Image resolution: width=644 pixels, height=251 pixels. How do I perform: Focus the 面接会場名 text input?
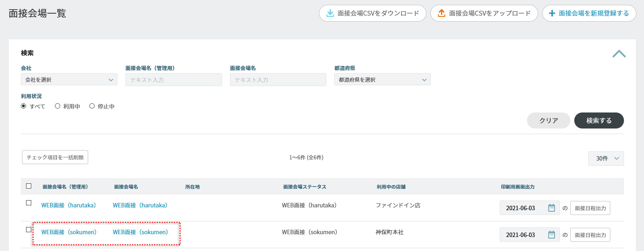click(x=278, y=80)
